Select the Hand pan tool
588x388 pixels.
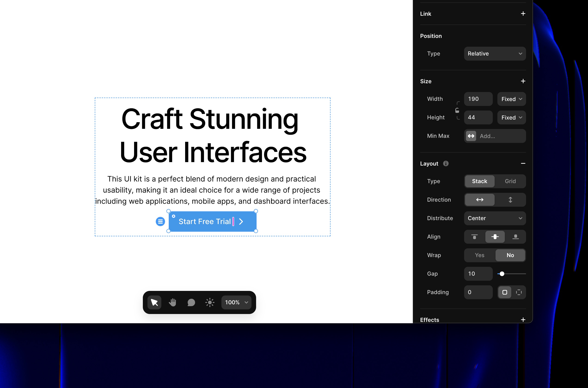pyautogui.click(x=173, y=302)
